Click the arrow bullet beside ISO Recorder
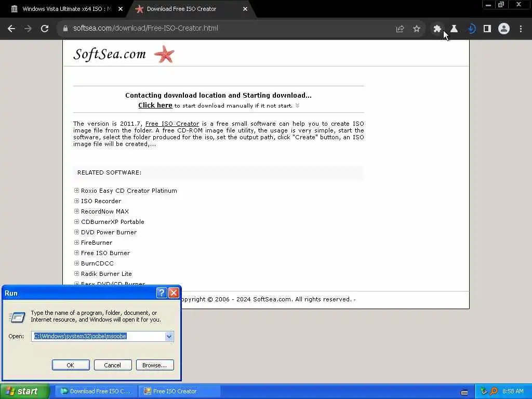The height and width of the screenshot is (399, 532). click(x=77, y=201)
